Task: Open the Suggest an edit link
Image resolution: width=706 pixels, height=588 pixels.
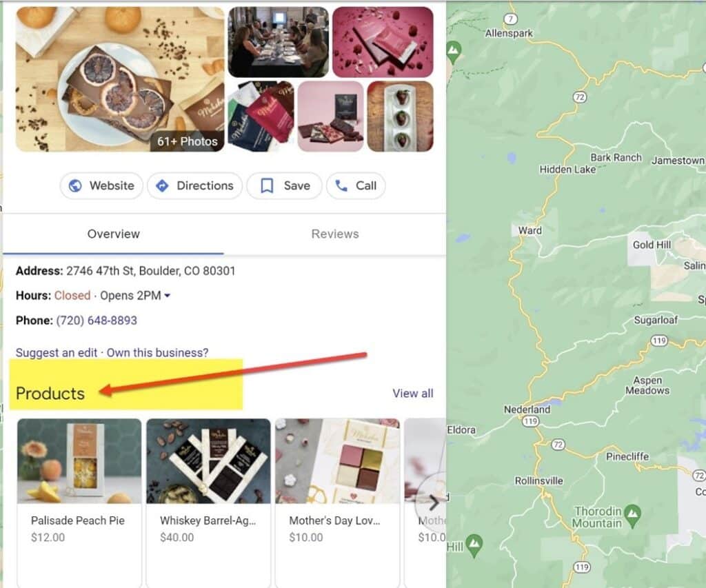Action: (x=57, y=352)
